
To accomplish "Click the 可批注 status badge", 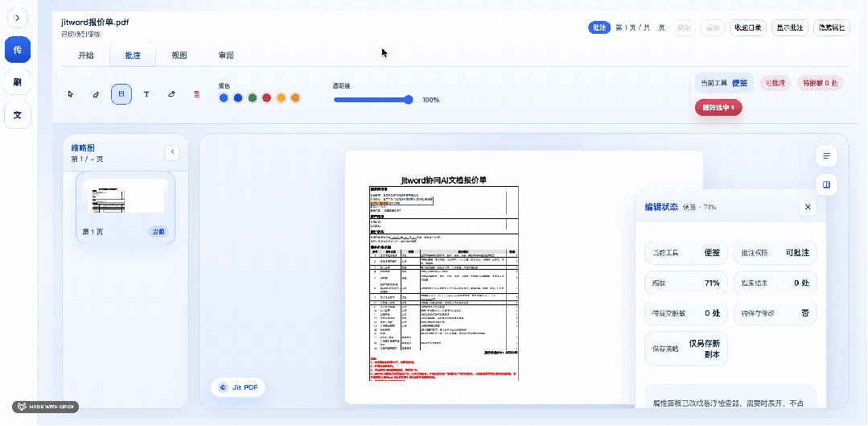I will tap(775, 83).
